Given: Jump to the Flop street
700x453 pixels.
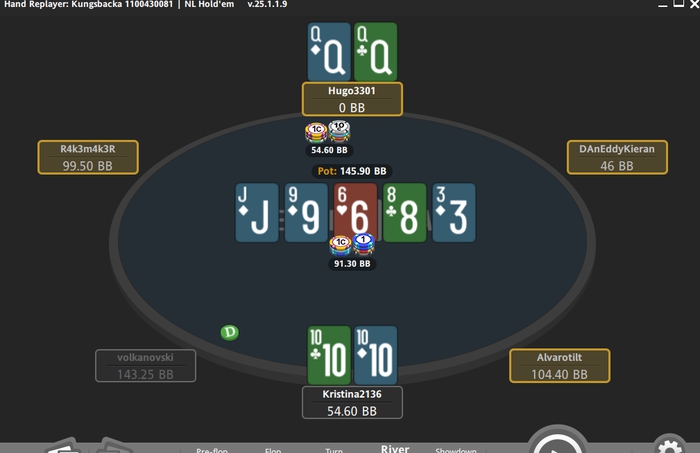Looking at the screenshot, I should [x=273, y=450].
